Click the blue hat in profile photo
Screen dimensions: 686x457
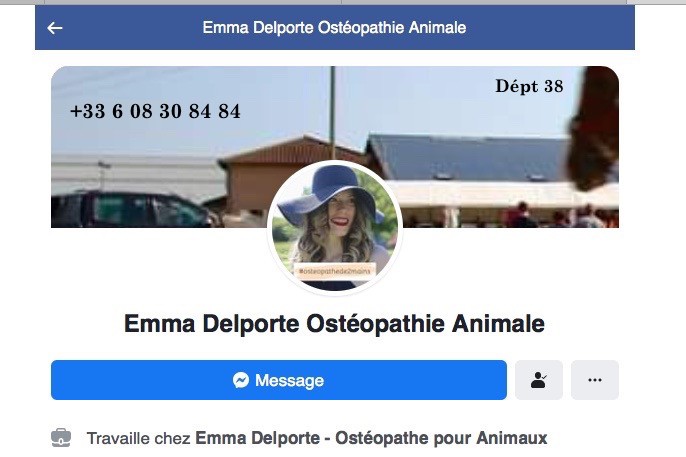(329, 192)
